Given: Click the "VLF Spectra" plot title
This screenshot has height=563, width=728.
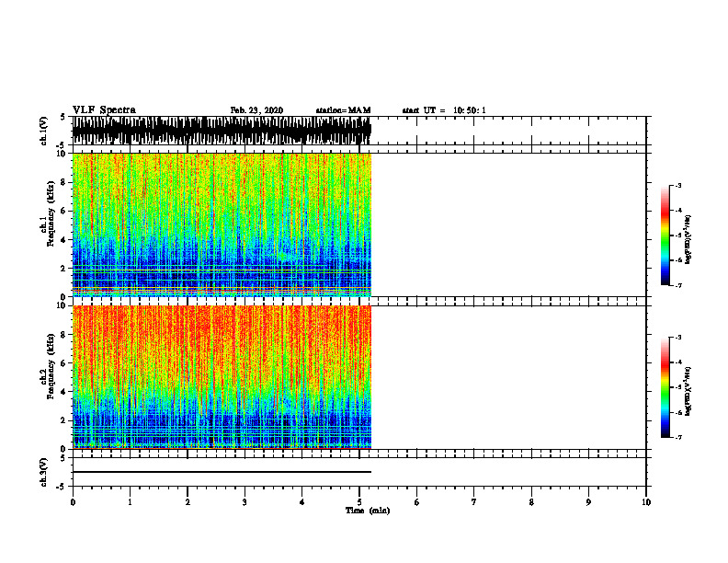Looking at the screenshot, I should click(104, 110).
